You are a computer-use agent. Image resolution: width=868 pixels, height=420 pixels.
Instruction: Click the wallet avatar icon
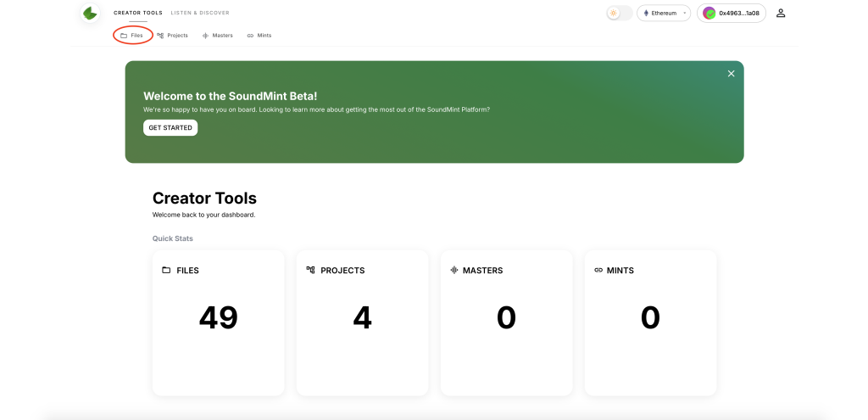pyautogui.click(x=709, y=13)
